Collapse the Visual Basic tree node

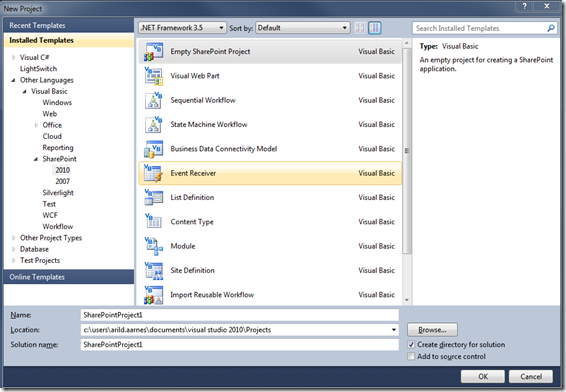25,91
